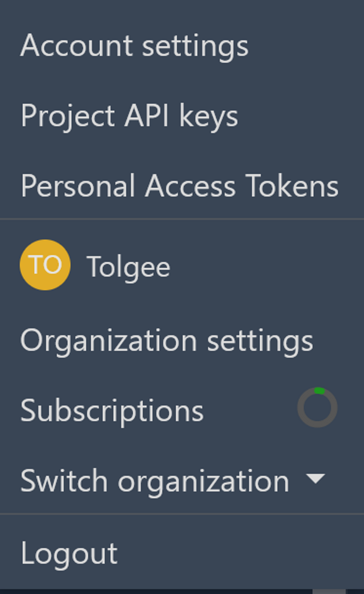Log out using the Logout item
Image resolution: width=364 pixels, height=594 pixels.
(x=69, y=553)
